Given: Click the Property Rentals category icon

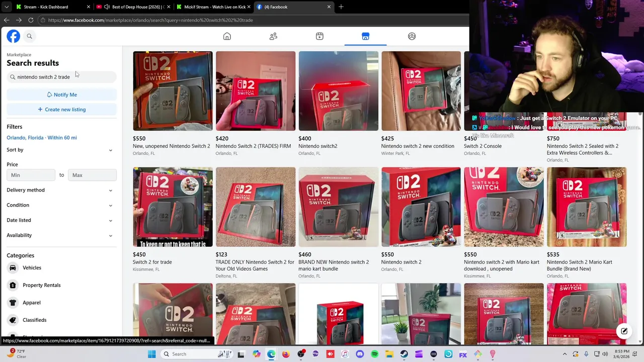Looking at the screenshot, I should pos(13,285).
